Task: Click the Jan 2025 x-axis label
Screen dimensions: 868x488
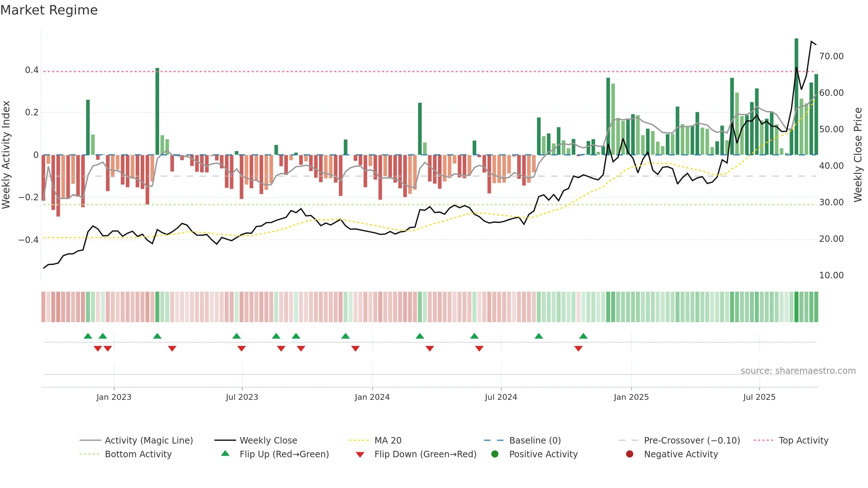Action: pyautogui.click(x=631, y=397)
